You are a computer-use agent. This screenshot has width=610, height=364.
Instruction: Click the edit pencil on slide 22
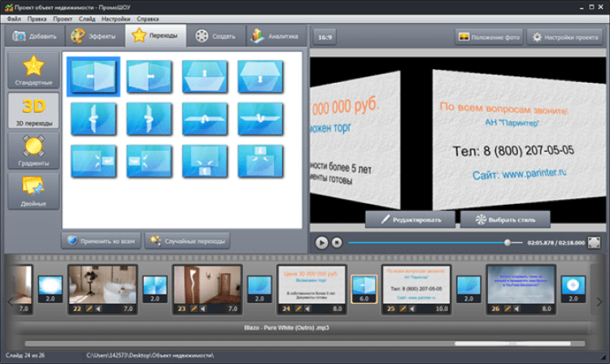89,309
